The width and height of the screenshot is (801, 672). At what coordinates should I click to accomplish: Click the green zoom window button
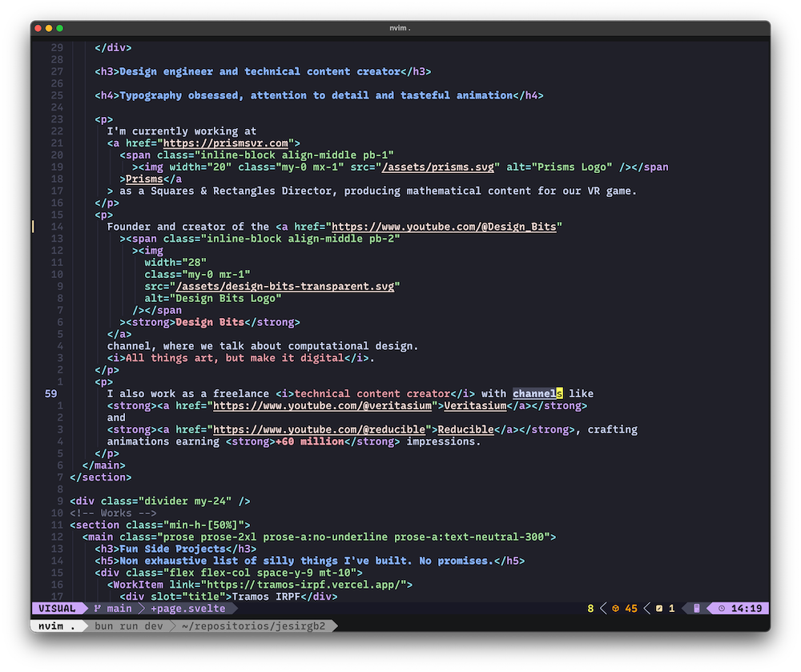tap(60, 28)
